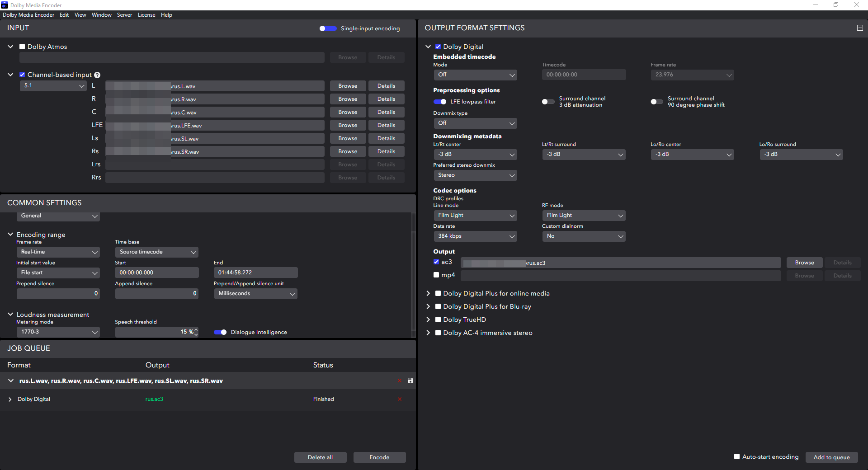Uncheck the ac3 output checkbox
This screenshot has height=470, width=868.
pyautogui.click(x=436, y=262)
